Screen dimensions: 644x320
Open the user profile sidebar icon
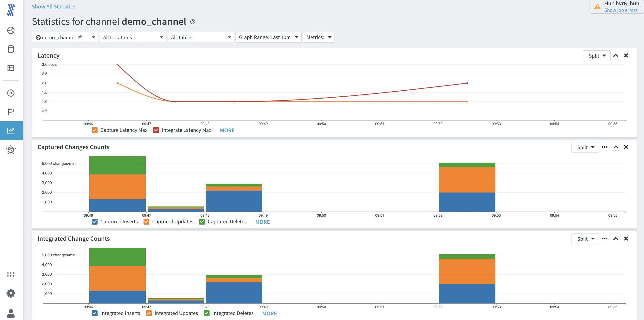(x=11, y=313)
